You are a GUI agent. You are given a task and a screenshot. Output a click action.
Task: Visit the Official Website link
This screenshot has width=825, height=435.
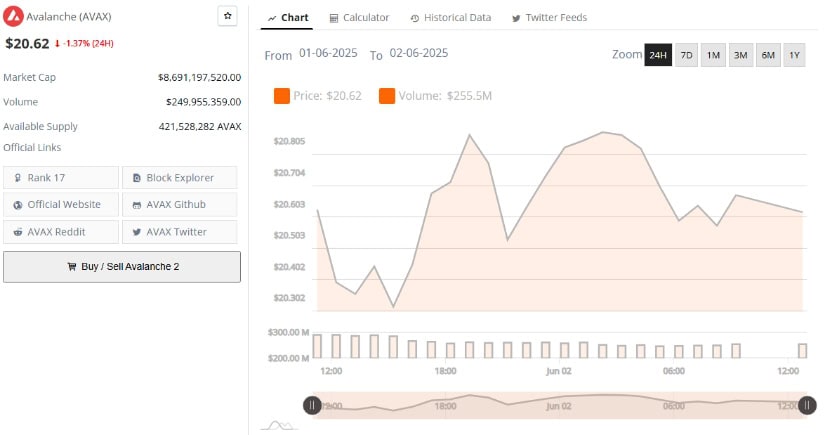point(61,205)
